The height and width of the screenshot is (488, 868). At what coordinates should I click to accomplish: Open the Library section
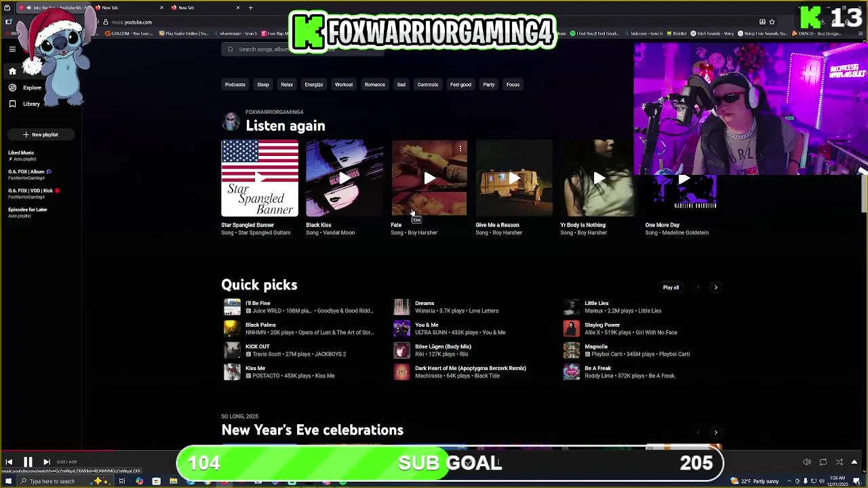click(x=24, y=104)
